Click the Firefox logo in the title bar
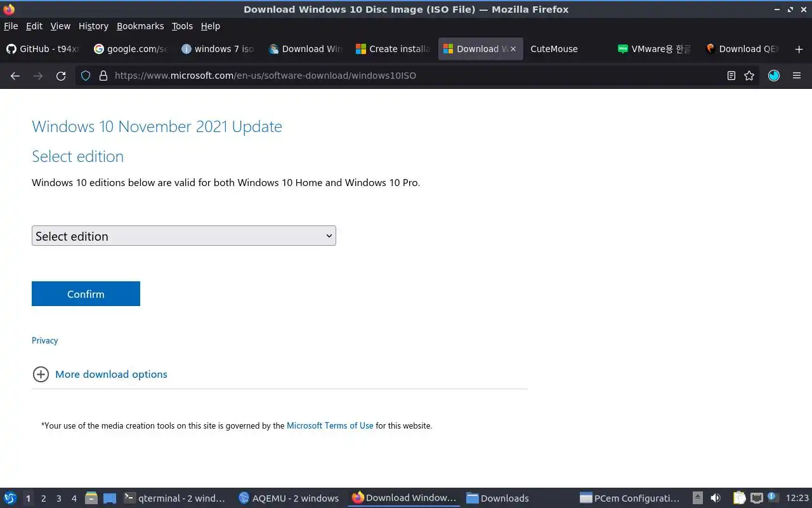This screenshot has width=812, height=508. click(9, 9)
